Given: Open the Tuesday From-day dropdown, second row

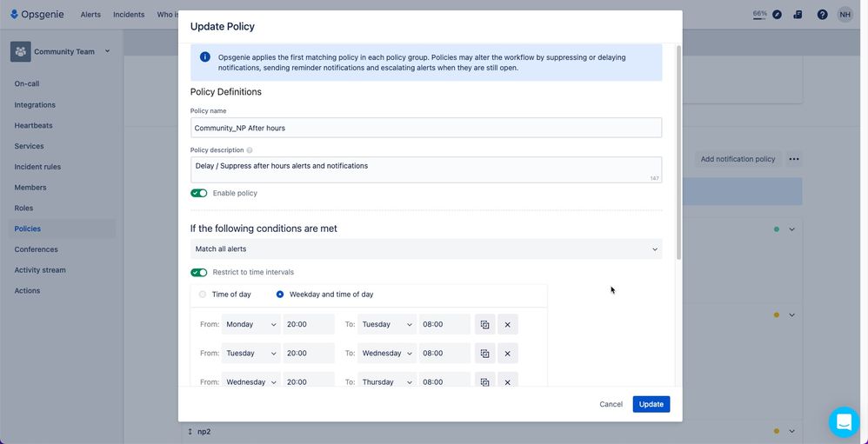Looking at the screenshot, I should (x=250, y=354).
